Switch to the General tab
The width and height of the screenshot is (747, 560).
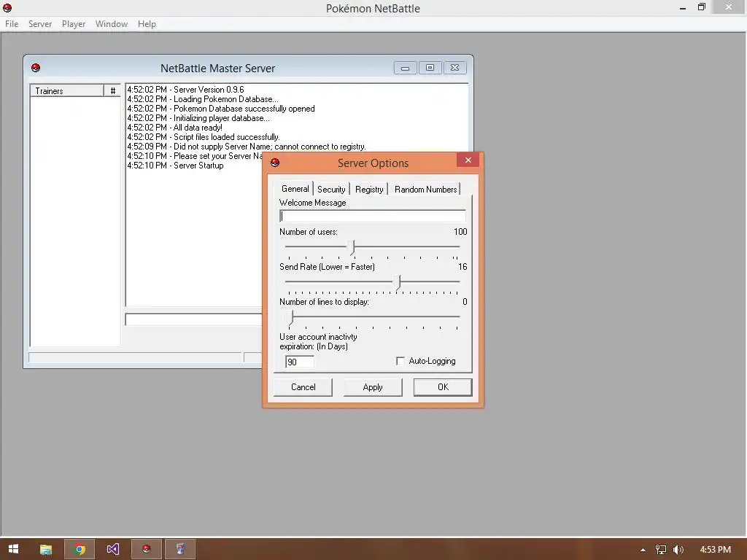pyautogui.click(x=295, y=189)
